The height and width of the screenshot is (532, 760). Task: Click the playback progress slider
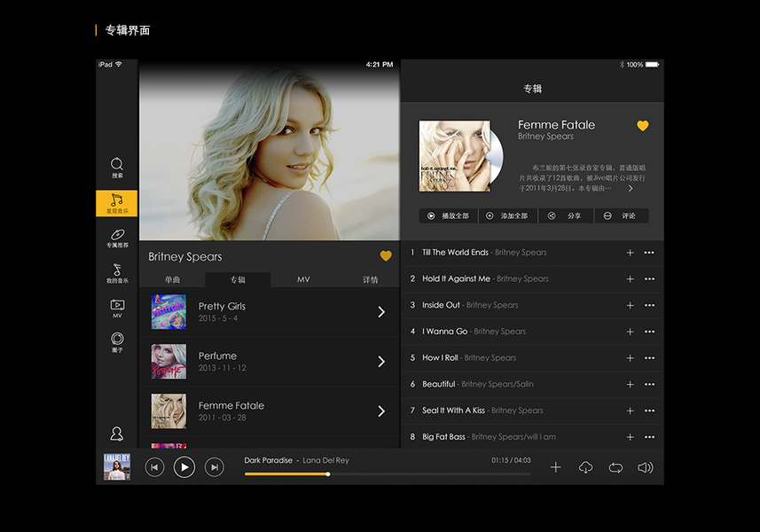(388, 474)
